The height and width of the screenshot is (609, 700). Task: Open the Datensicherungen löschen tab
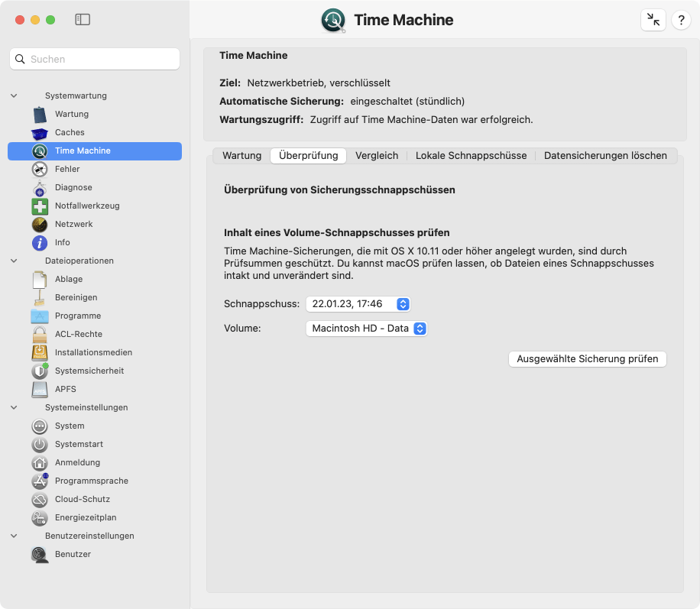pos(605,156)
